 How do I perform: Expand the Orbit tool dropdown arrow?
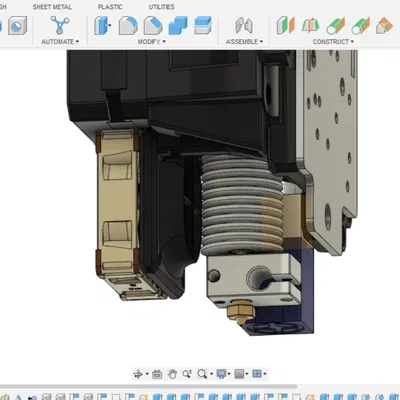point(147,374)
